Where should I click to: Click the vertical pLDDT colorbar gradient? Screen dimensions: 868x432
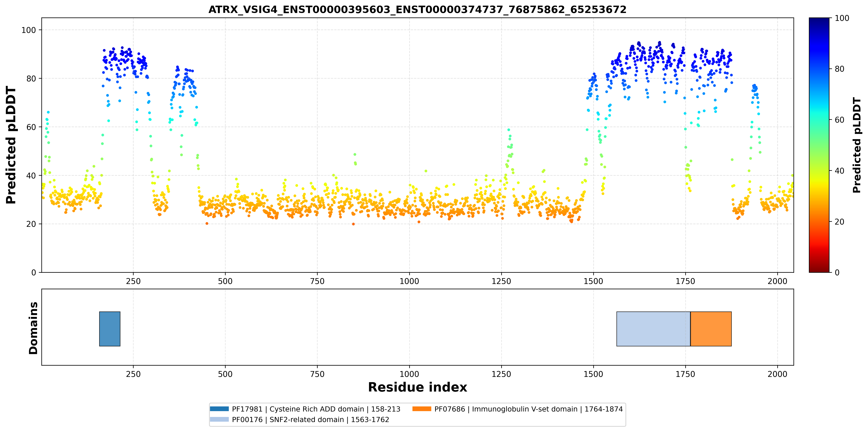click(819, 145)
